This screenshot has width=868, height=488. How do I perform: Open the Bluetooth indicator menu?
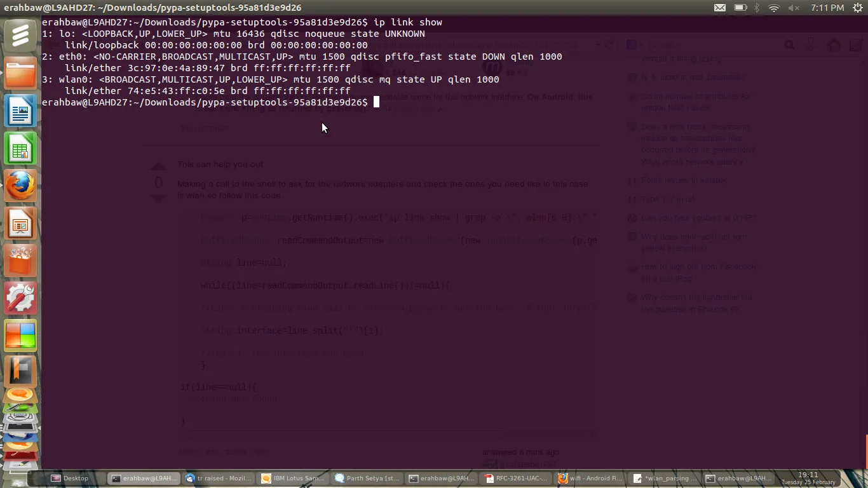tap(757, 8)
